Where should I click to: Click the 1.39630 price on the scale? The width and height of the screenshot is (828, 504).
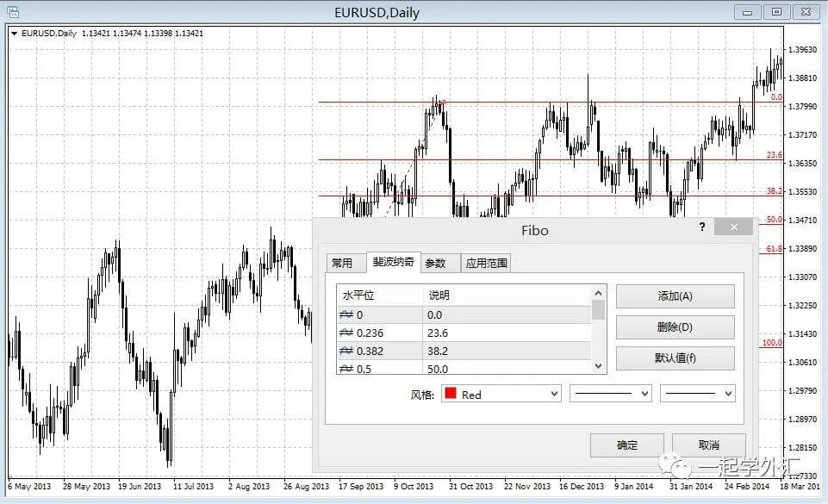click(x=802, y=50)
